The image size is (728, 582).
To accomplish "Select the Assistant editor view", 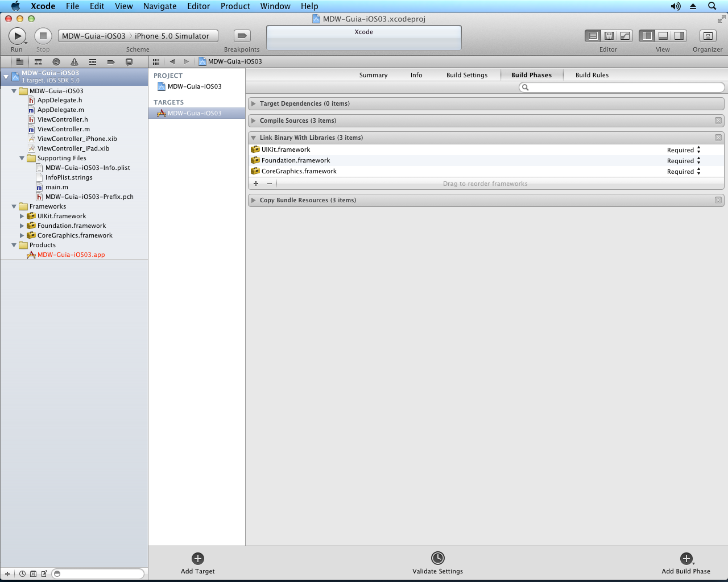I will coord(609,36).
